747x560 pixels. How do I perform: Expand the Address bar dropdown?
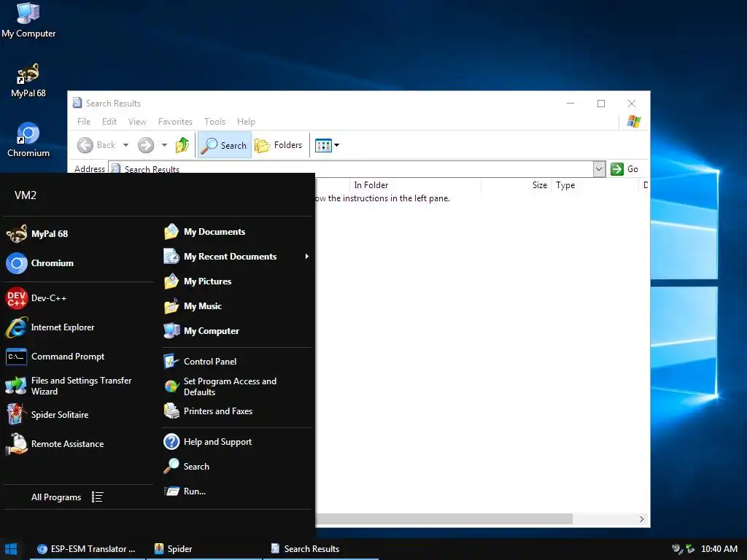point(599,169)
